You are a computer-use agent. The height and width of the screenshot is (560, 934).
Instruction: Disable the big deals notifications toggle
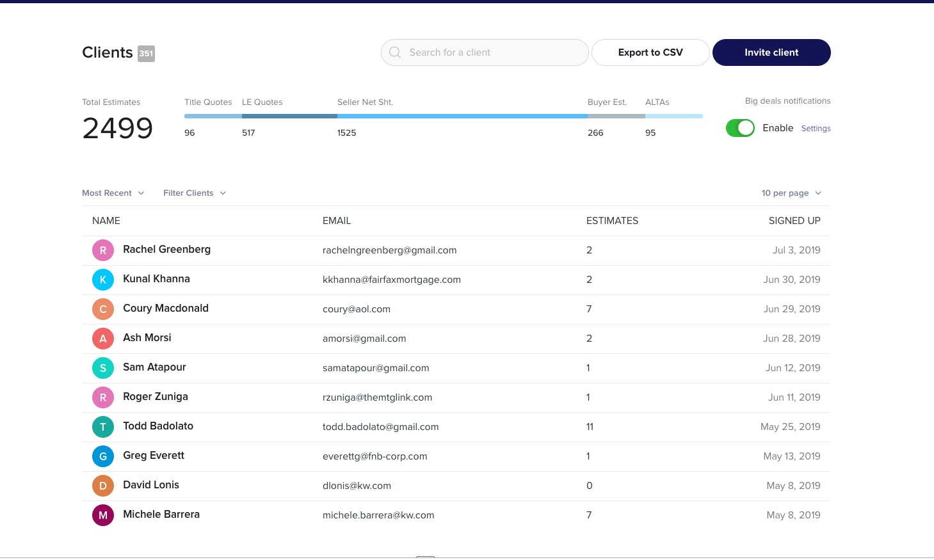point(740,128)
